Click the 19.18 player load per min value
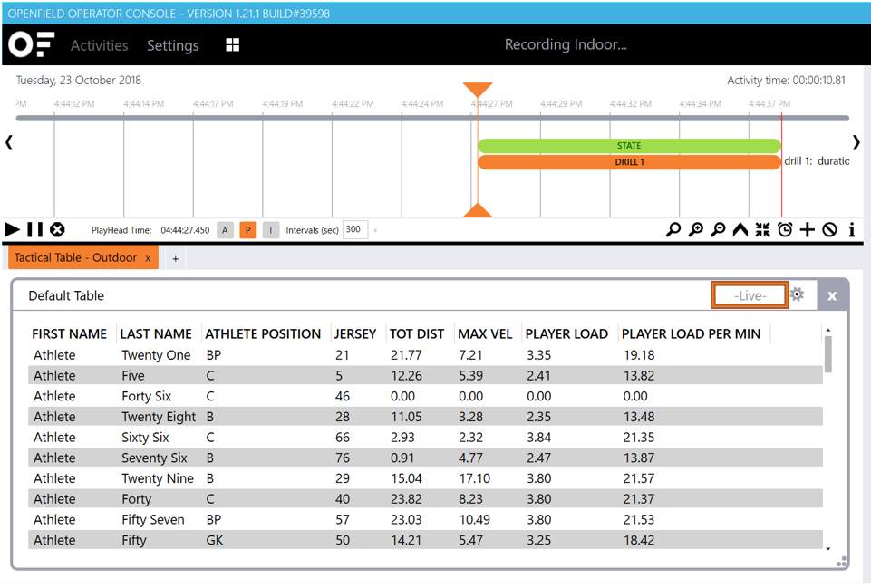Viewport: 871px width, 588px height. point(639,355)
